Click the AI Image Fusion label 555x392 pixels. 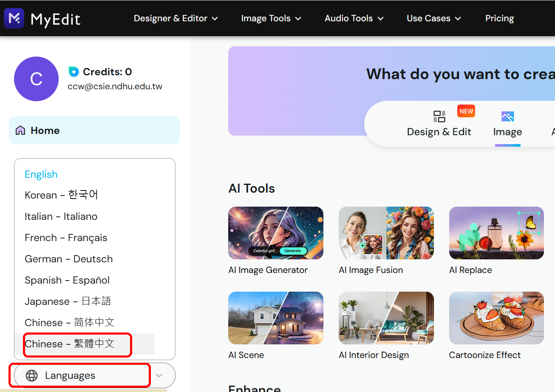click(371, 270)
